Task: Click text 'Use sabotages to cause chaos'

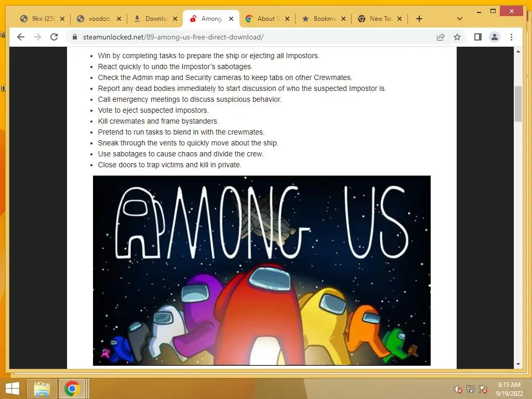Action: point(148,154)
